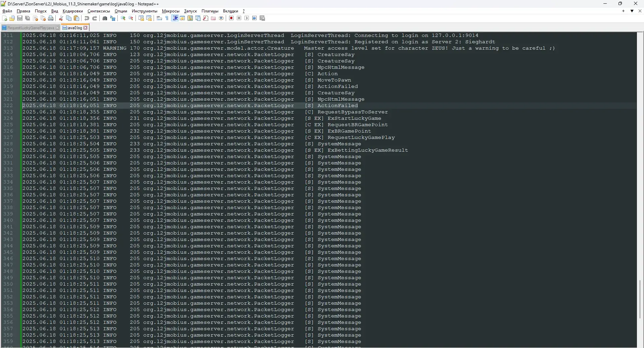Open Folder as Workspace icon
The height and width of the screenshot is (348, 644).
point(213,18)
